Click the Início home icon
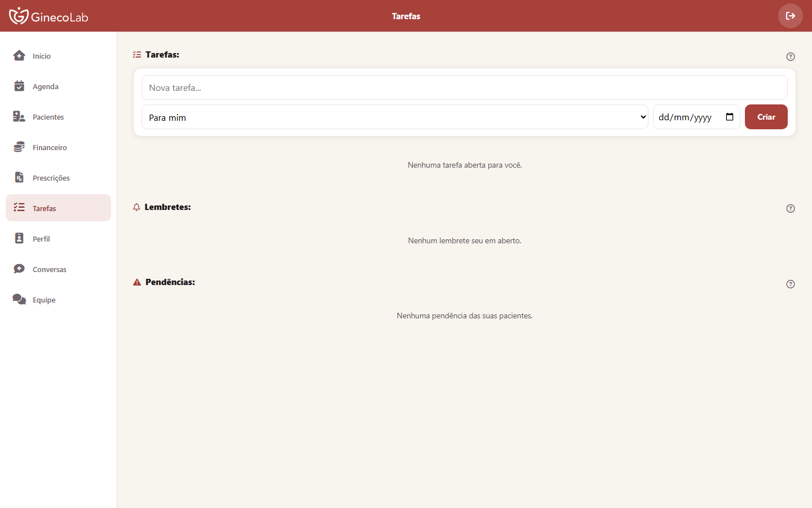Viewport: 812px width, 508px height. pyautogui.click(x=19, y=55)
